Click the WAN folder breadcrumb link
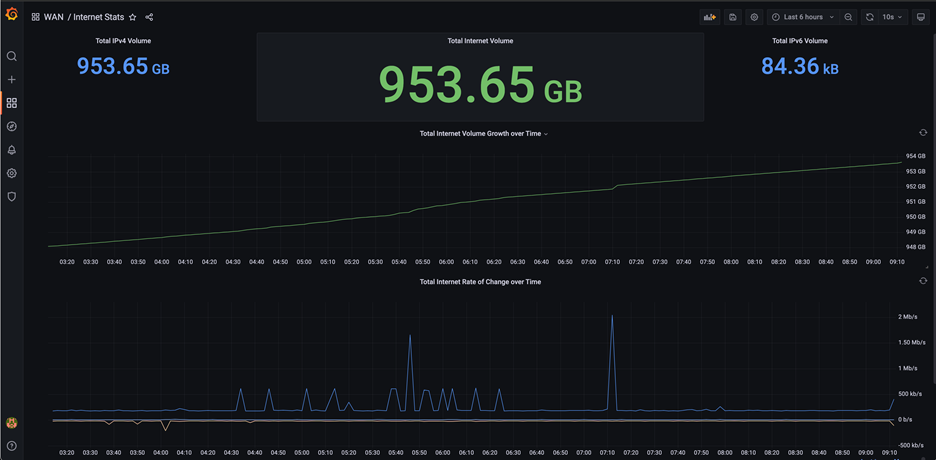Viewport: 936px width, 460px height. 53,17
